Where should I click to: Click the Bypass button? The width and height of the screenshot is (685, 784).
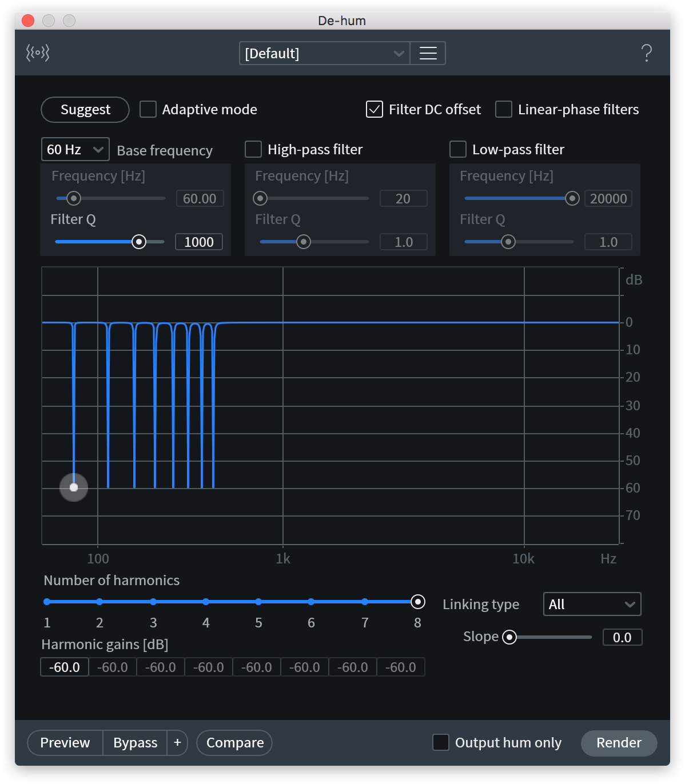tap(135, 742)
